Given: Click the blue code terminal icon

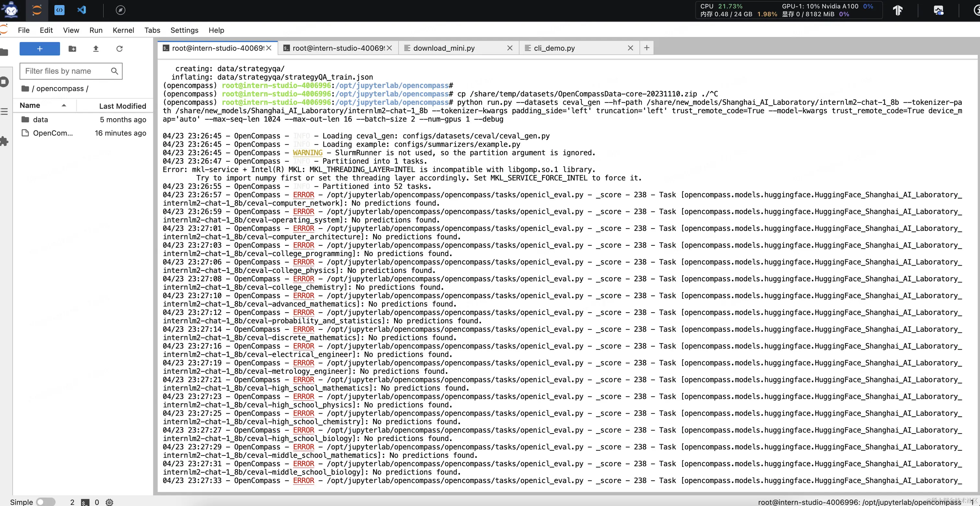Looking at the screenshot, I should coord(59,10).
